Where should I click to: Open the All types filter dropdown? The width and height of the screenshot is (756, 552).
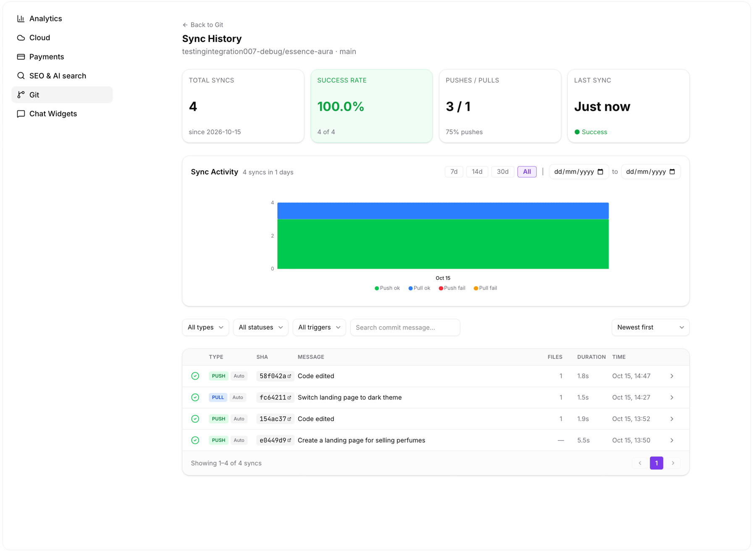[x=205, y=327]
